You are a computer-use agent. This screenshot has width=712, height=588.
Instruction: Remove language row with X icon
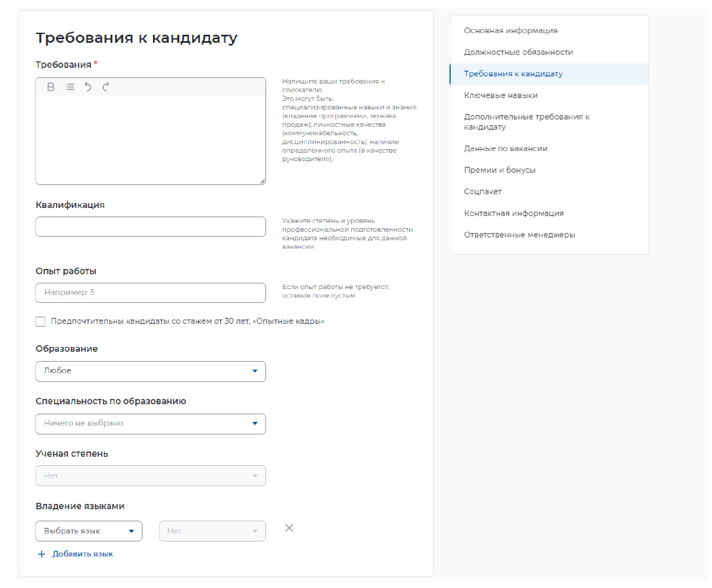coord(289,528)
